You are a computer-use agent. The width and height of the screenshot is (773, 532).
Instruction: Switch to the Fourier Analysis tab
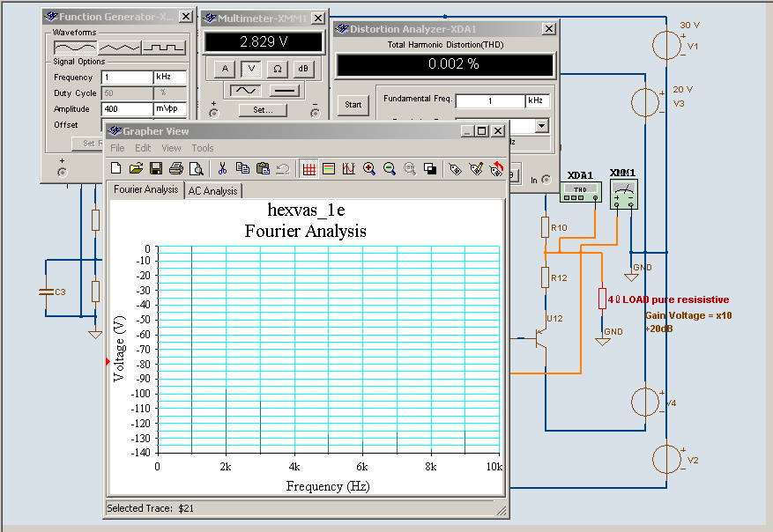(146, 189)
